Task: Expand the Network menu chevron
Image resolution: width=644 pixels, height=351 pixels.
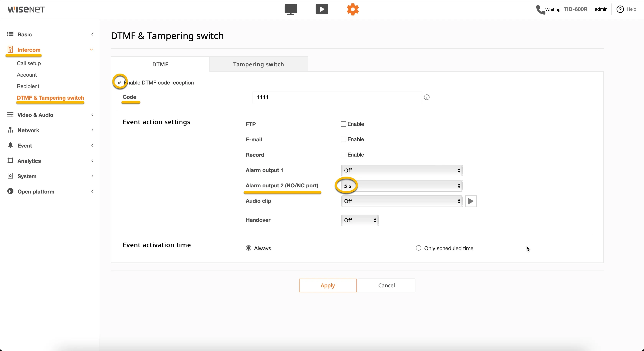Action: click(x=92, y=130)
